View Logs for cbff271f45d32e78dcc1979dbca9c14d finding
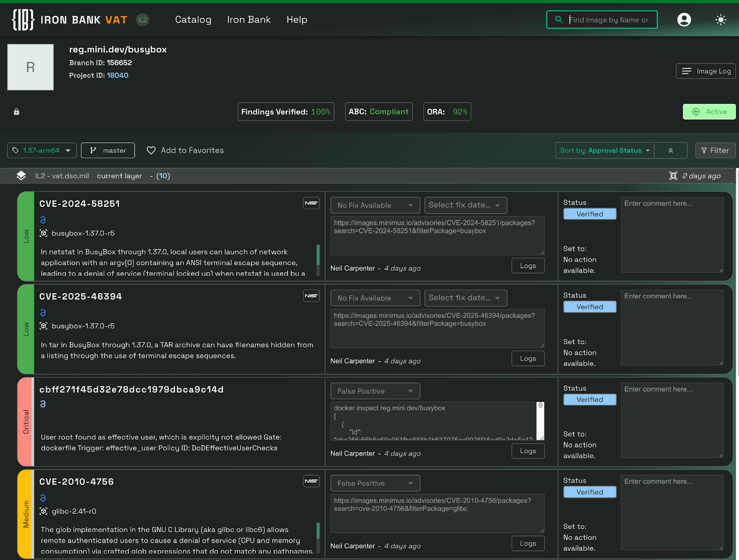Viewport: 739px width, 560px height. [528, 451]
